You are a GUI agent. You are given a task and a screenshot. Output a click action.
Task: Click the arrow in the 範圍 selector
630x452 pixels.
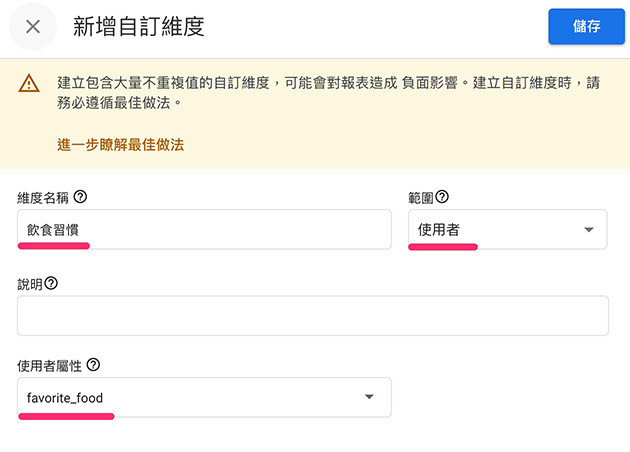point(588,230)
